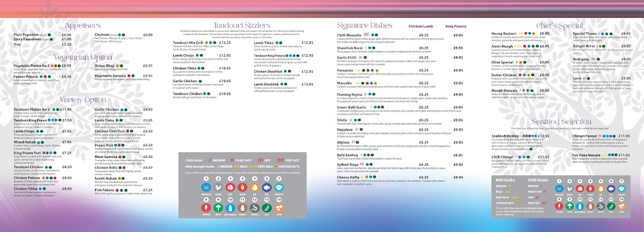The width and height of the screenshot is (644, 232).
Task: Click the milk bottle allergen icon in center legend
Action: (x=230, y=208)
